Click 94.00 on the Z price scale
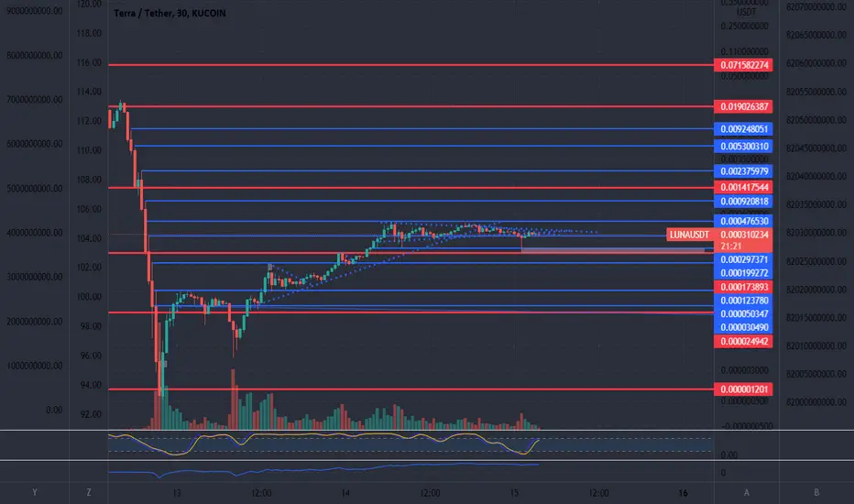 coord(89,385)
